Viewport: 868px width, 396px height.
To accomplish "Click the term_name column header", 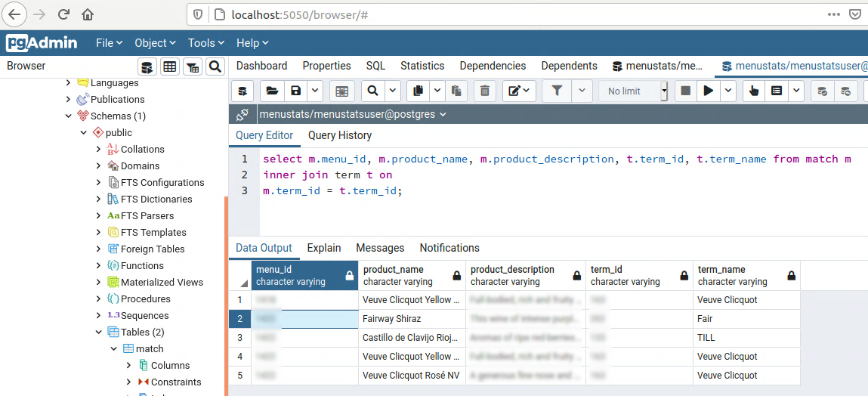I will point(747,275).
